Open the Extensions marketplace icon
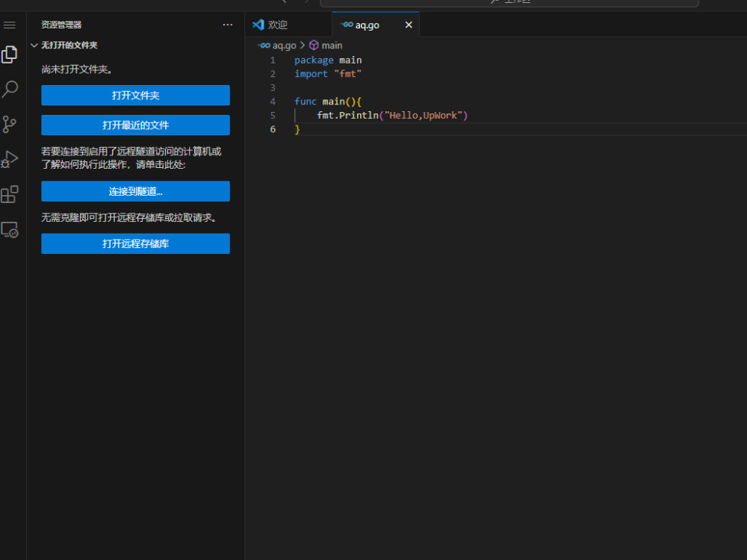This screenshot has height=560, width=747. click(10, 194)
